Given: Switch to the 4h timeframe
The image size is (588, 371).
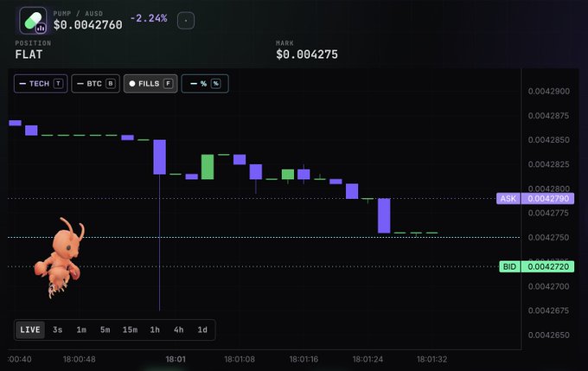Looking at the screenshot, I should click(178, 329).
